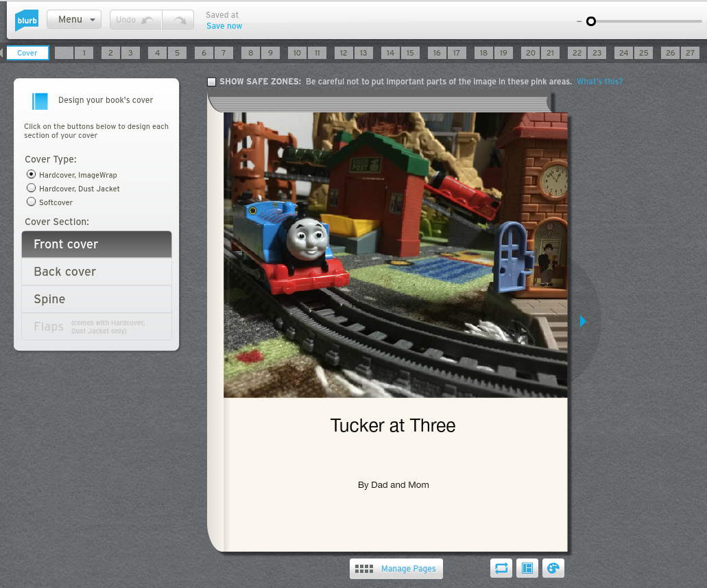Image resolution: width=707 pixels, height=588 pixels.
Task: Enable the Show Safe Zones checkbox
Action: [x=212, y=82]
